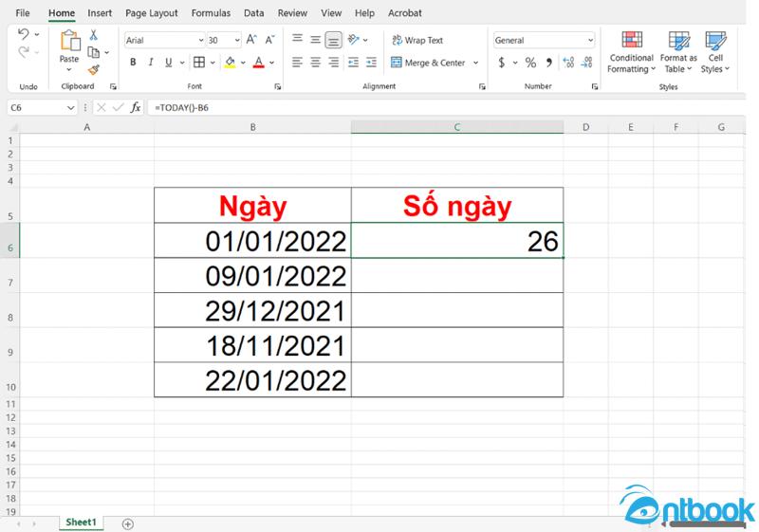Open the File tab

pyautogui.click(x=22, y=13)
